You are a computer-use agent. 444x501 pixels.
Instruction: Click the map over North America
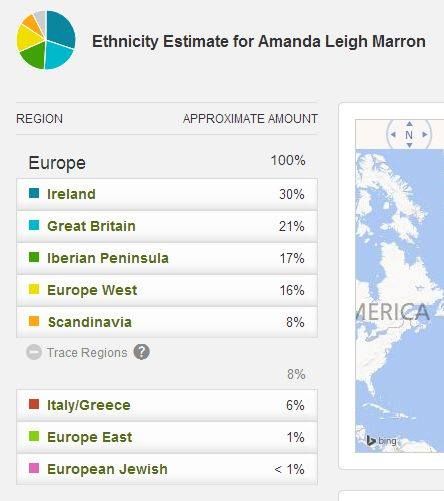[400, 301]
